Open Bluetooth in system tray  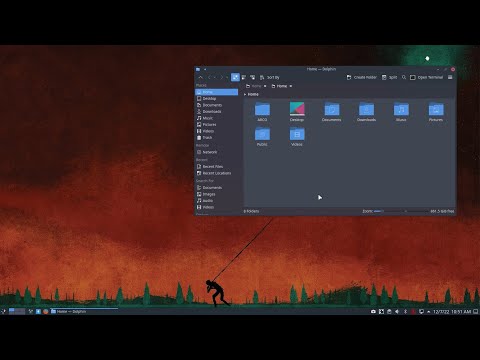click(x=405, y=311)
